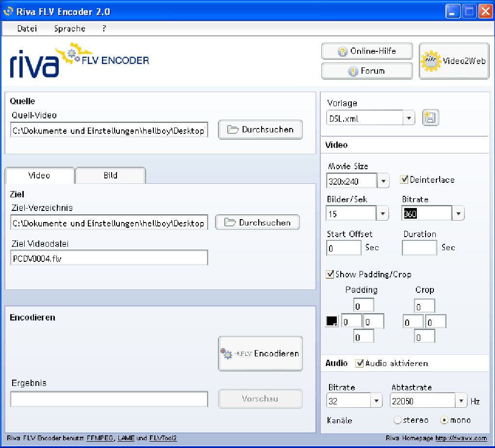The width and height of the screenshot is (495, 448).
Task: Select the mono radio button
Action: pyautogui.click(x=444, y=420)
